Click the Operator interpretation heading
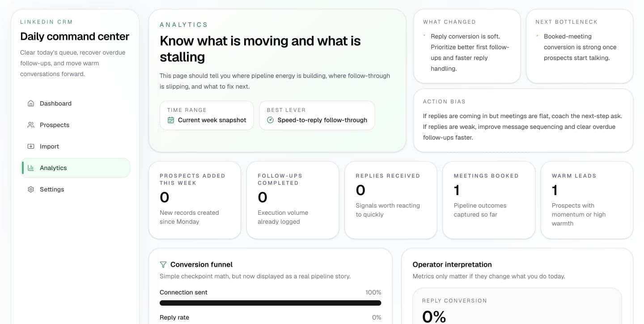Image resolution: width=644 pixels, height=324 pixels. point(452,264)
